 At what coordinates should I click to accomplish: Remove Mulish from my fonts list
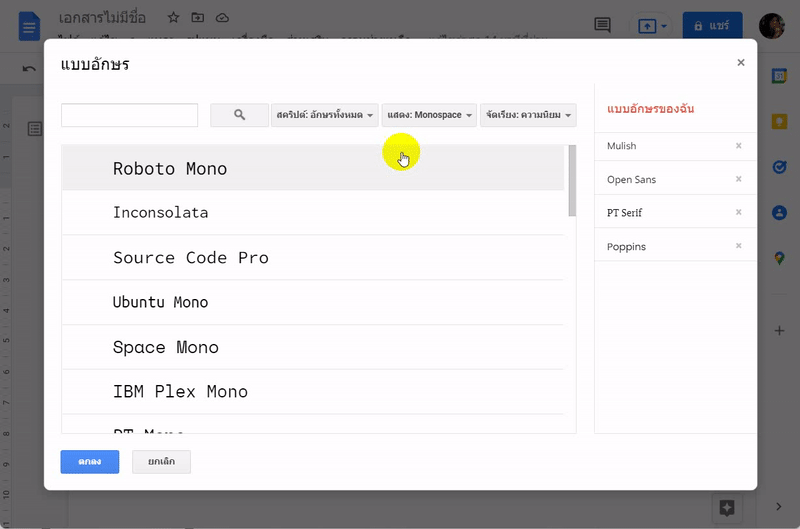739,146
